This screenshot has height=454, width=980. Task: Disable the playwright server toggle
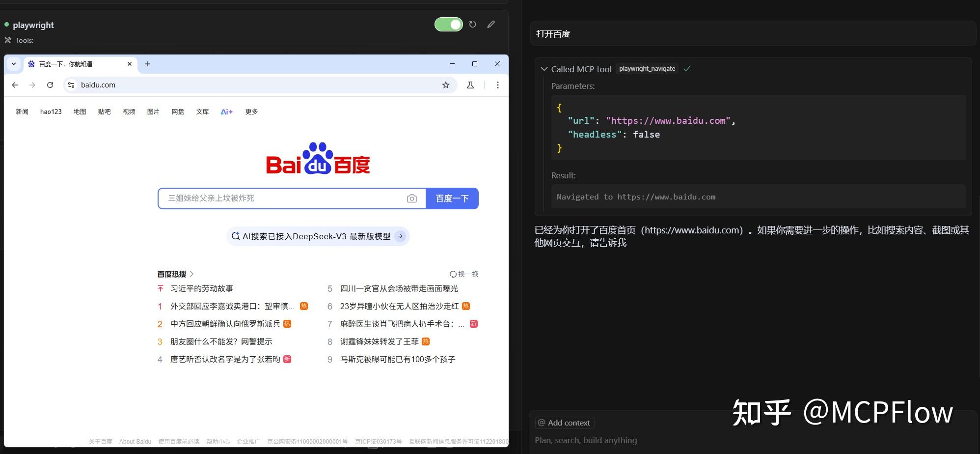coord(448,24)
